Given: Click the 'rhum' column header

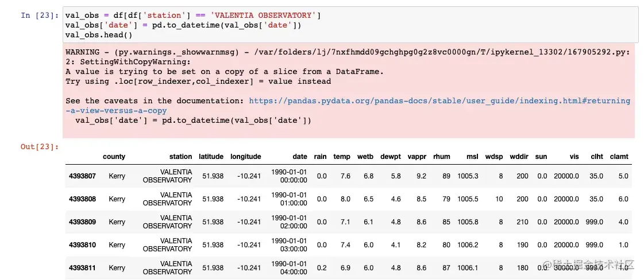Looking at the screenshot, I should (442, 157).
